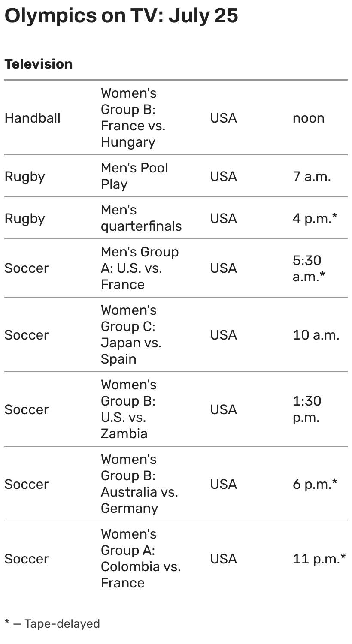The height and width of the screenshot is (644, 352).
Task: Select the "Men's Pool Play" event text
Action: tap(134, 176)
